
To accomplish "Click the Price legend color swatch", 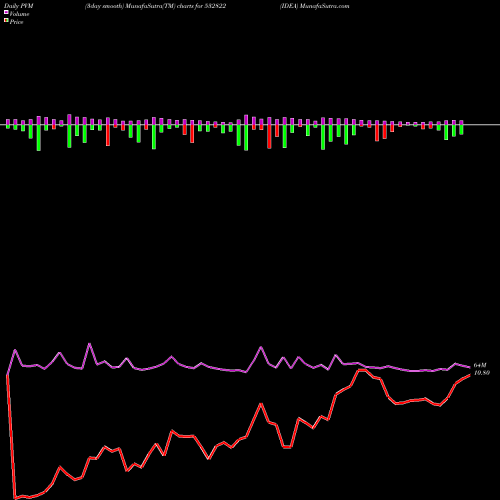I will 6,20.
